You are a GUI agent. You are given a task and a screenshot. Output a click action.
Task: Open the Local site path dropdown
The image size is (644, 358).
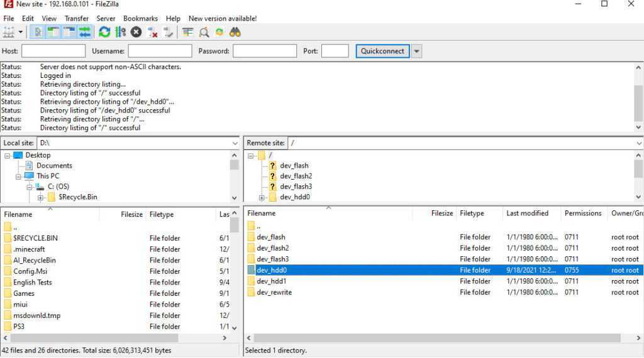pyautogui.click(x=235, y=143)
